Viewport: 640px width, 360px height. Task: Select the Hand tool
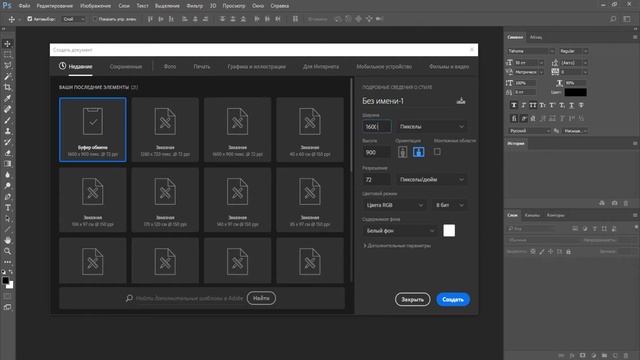pyautogui.click(x=7, y=240)
